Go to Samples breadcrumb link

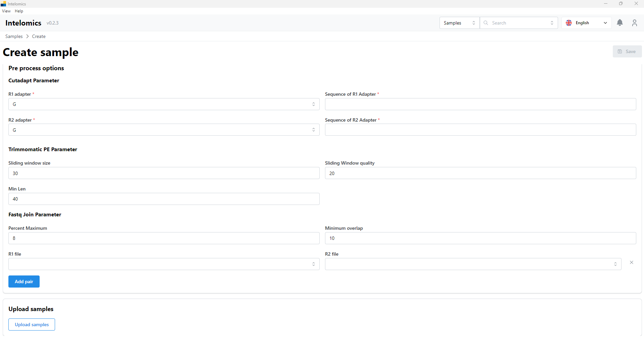pyautogui.click(x=14, y=36)
